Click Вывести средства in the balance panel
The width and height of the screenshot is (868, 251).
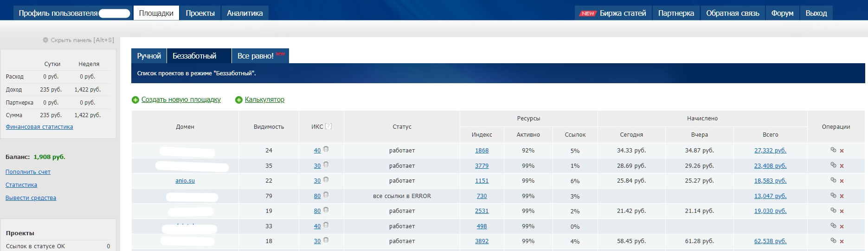[31, 198]
